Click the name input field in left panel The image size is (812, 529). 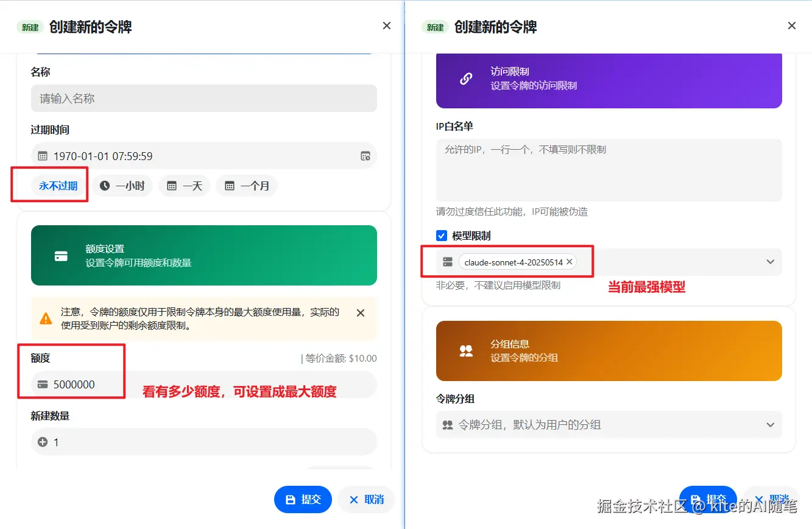click(203, 98)
